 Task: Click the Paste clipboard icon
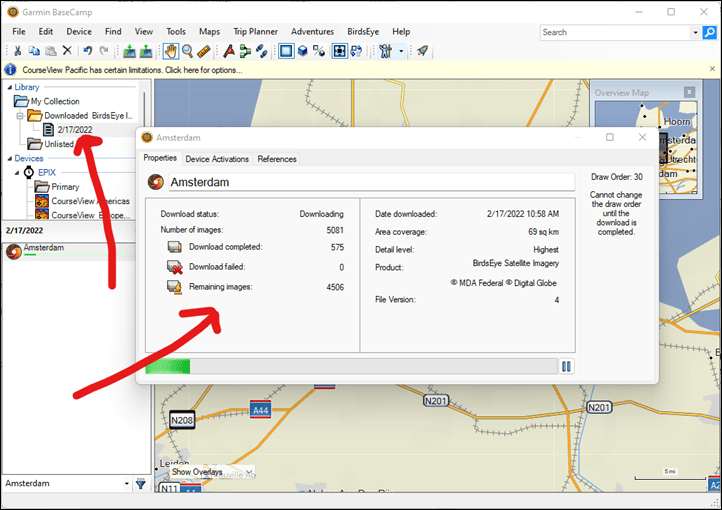pos(51,51)
